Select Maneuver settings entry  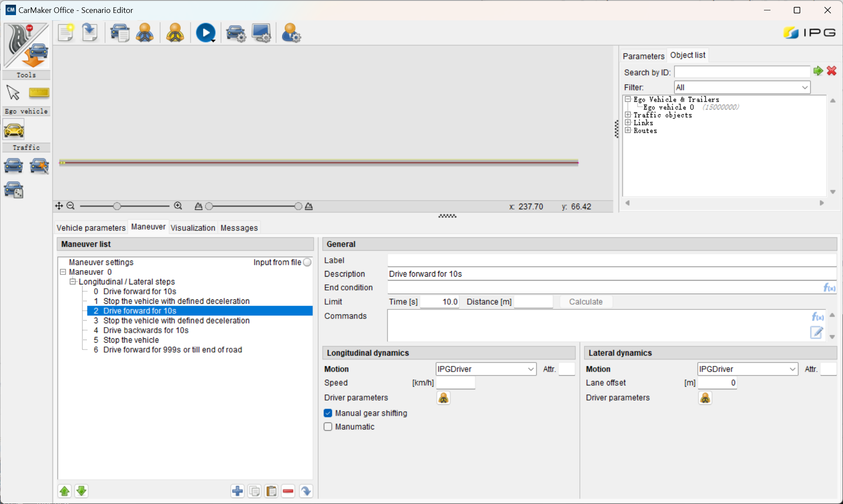coord(101,262)
